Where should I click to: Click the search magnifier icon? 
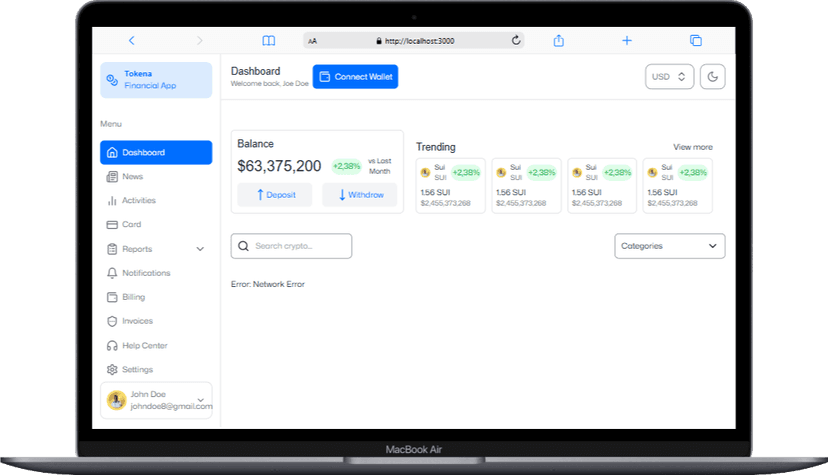click(x=243, y=246)
